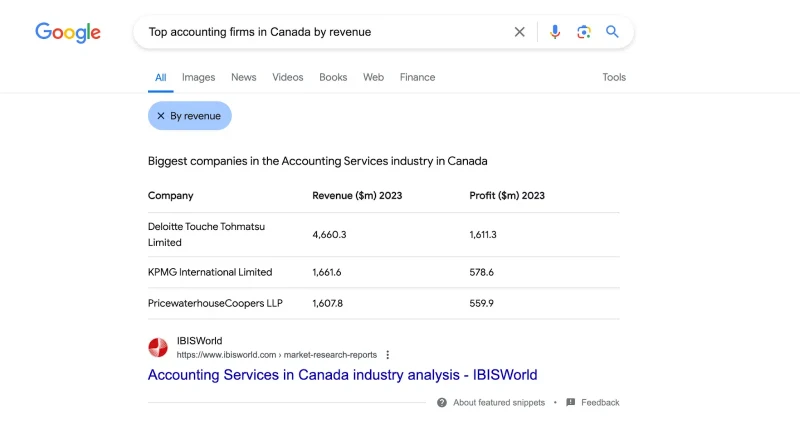The image size is (800, 434).
Task: Open Google Lens image search icon
Action: point(584,32)
